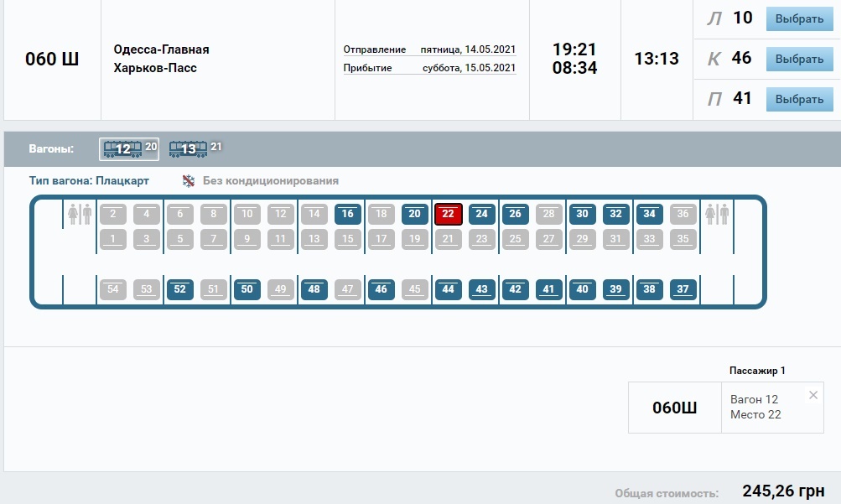841x504 pixels.
Task: Pick seat 52 on the side row
Action: pos(179,289)
